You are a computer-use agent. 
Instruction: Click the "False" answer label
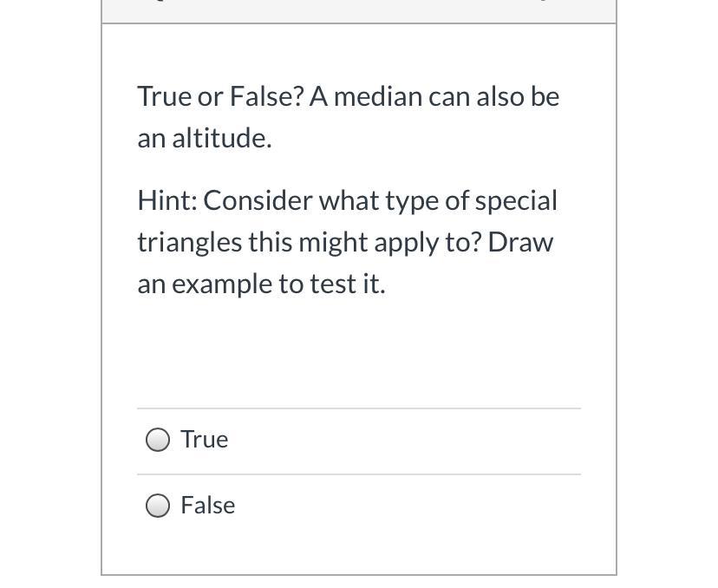click(x=208, y=506)
